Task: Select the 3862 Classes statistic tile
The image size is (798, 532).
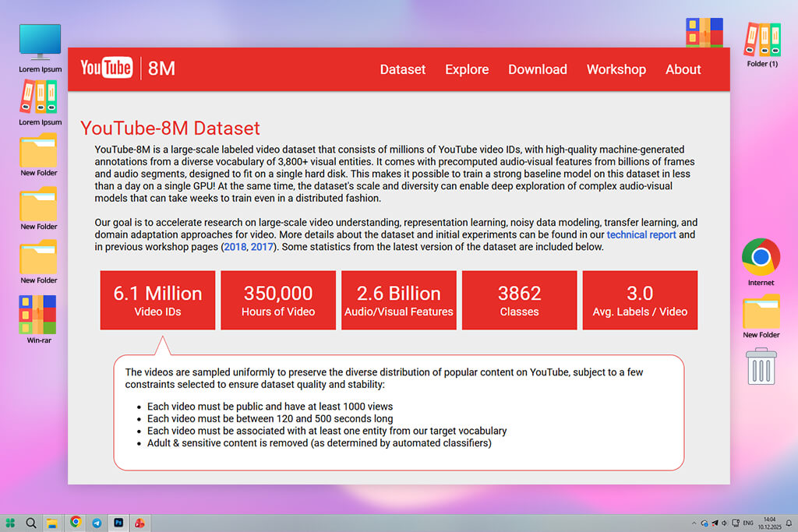Action: tap(519, 300)
